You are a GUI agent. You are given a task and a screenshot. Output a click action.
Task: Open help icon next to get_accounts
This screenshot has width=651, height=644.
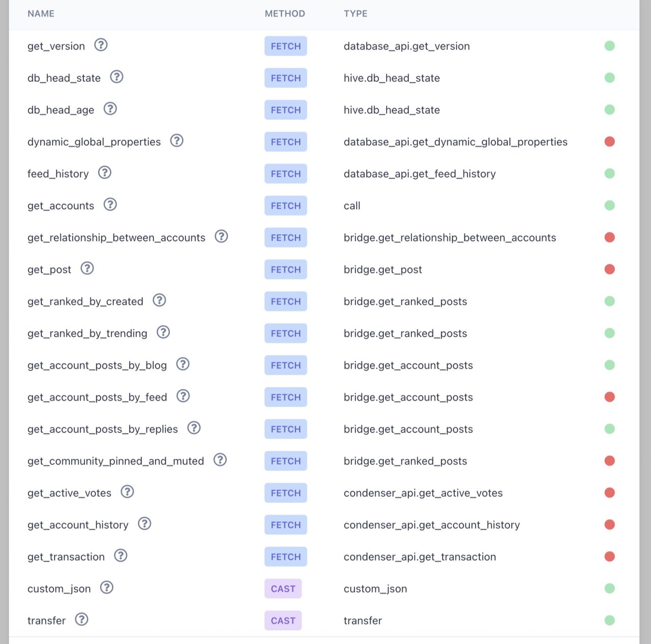[x=110, y=204]
